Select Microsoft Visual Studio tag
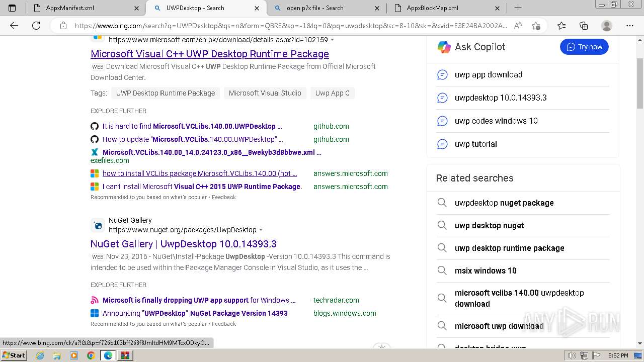 coord(265,93)
